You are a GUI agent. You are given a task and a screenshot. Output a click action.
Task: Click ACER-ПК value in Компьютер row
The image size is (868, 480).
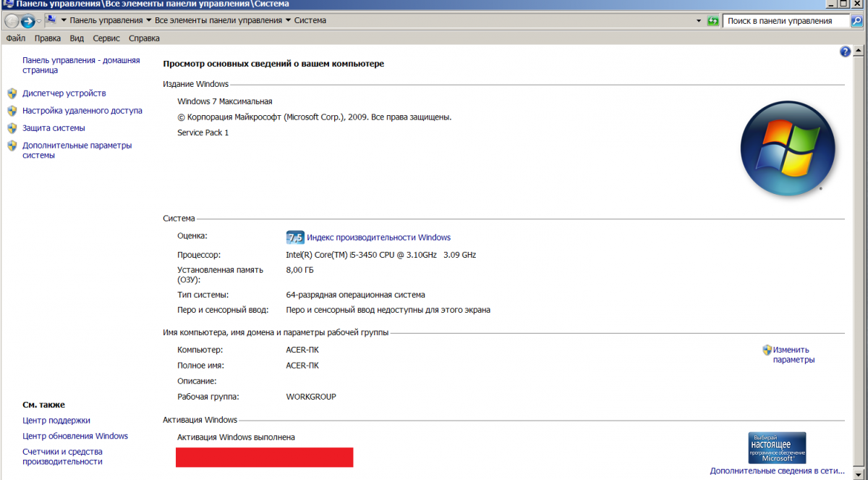tap(302, 350)
